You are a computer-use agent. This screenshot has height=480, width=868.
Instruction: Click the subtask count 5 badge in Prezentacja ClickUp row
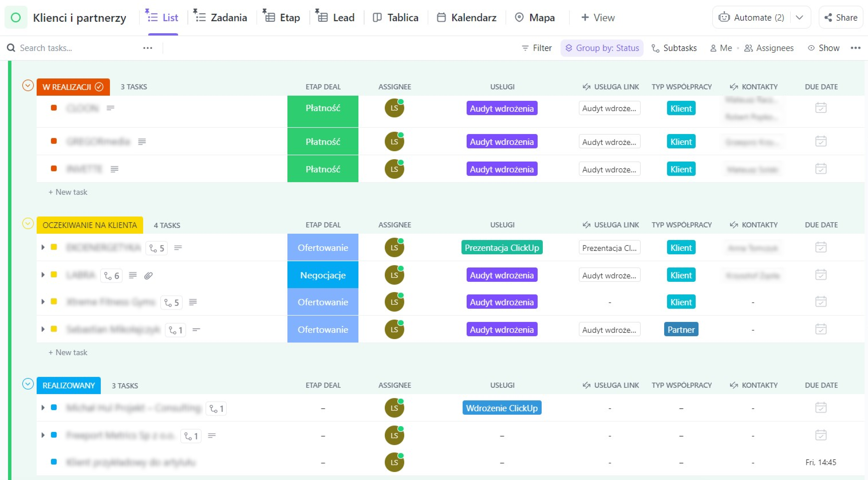157,248
